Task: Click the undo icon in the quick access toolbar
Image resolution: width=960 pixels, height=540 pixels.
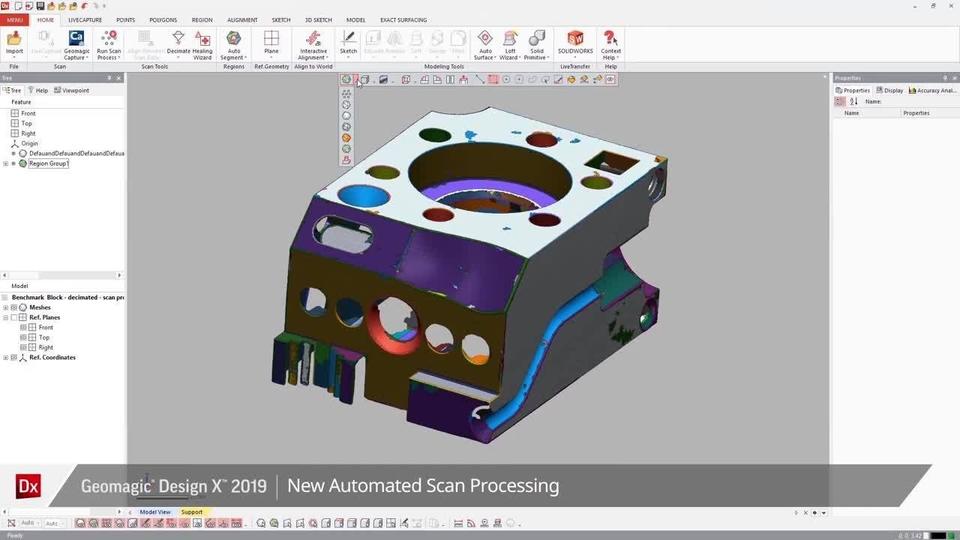Action: click(x=84, y=6)
